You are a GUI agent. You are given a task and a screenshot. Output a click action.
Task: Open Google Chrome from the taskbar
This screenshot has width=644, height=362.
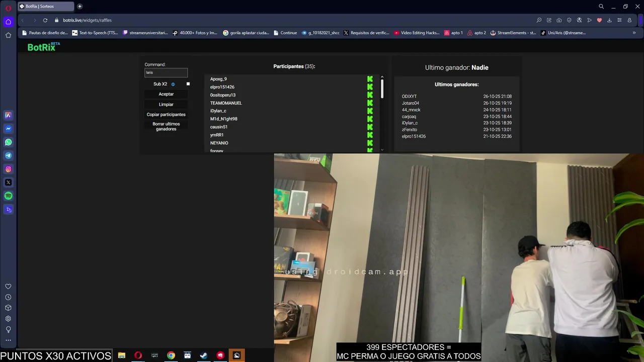171,355
